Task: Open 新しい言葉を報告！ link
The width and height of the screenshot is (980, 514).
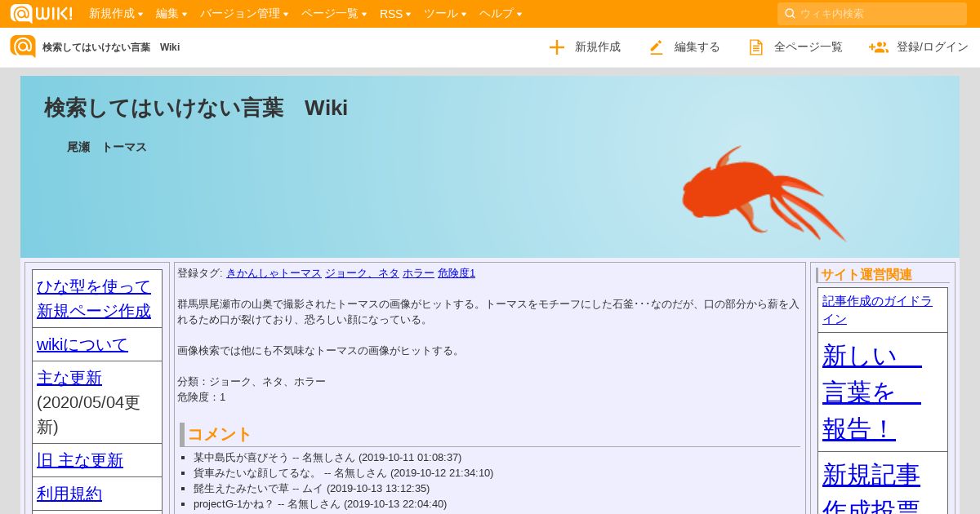Action: pyautogui.click(x=871, y=392)
